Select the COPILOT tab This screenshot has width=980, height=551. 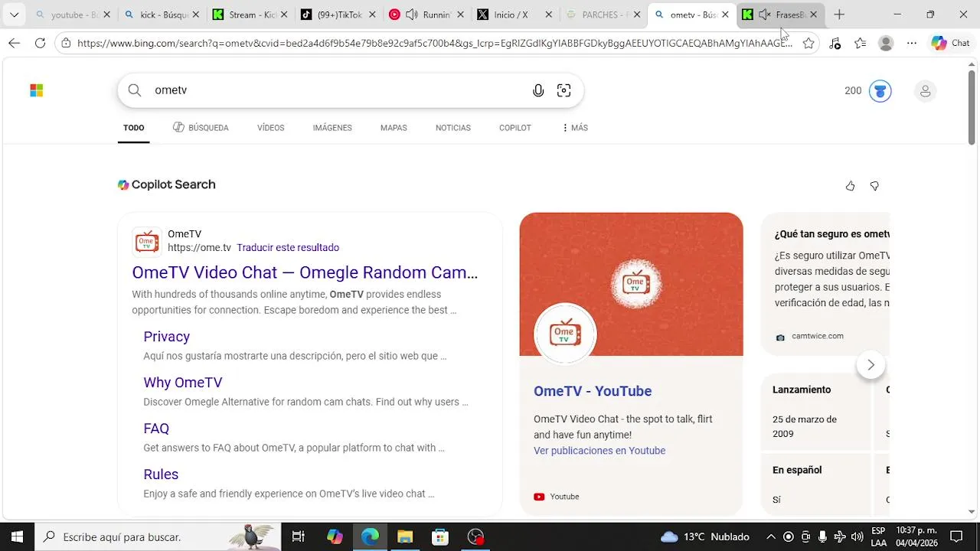[515, 128]
